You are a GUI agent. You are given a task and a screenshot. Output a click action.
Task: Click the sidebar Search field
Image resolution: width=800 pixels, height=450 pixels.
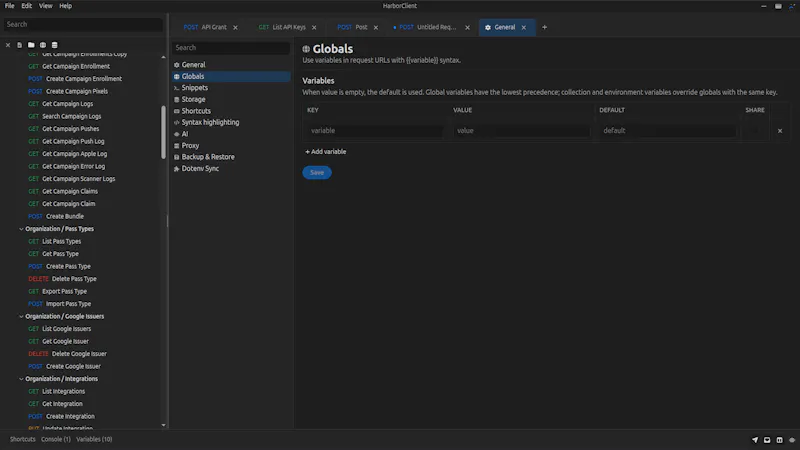click(x=83, y=24)
